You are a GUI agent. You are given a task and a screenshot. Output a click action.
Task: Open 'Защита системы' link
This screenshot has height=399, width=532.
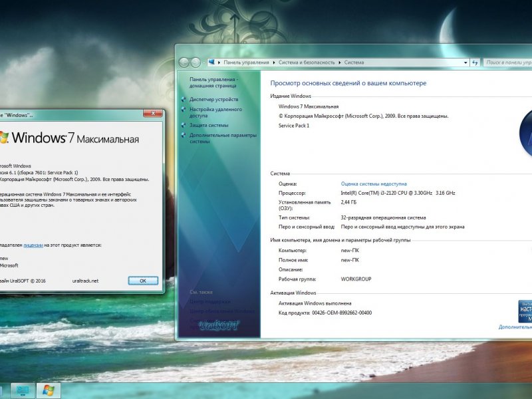[x=209, y=125]
